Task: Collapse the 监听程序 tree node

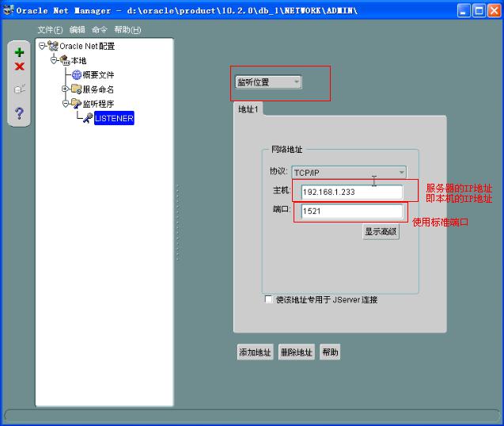Action: 65,104
